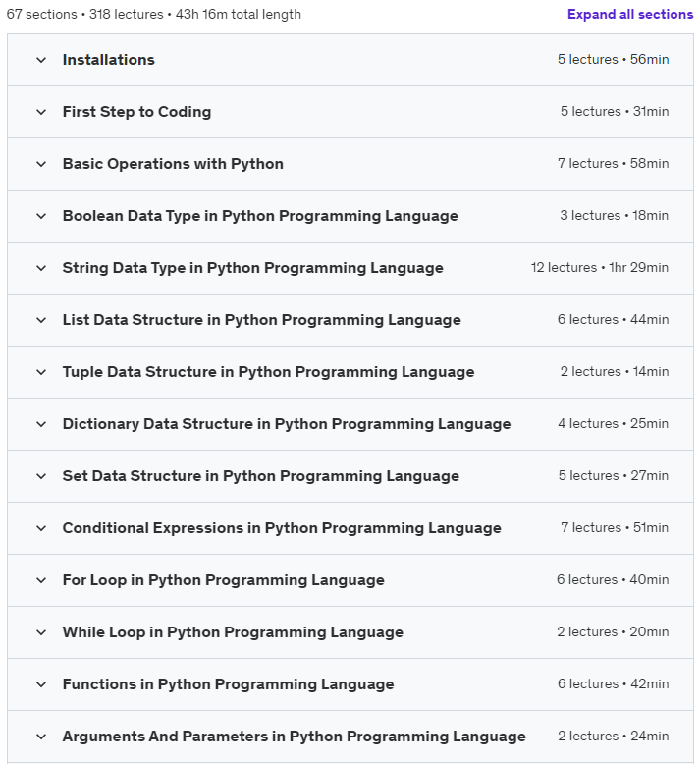Image resolution: width=700 pixels, height=764 pixels.
Task: Expand the String Data Type section chevron
Action: click(41, 268)
